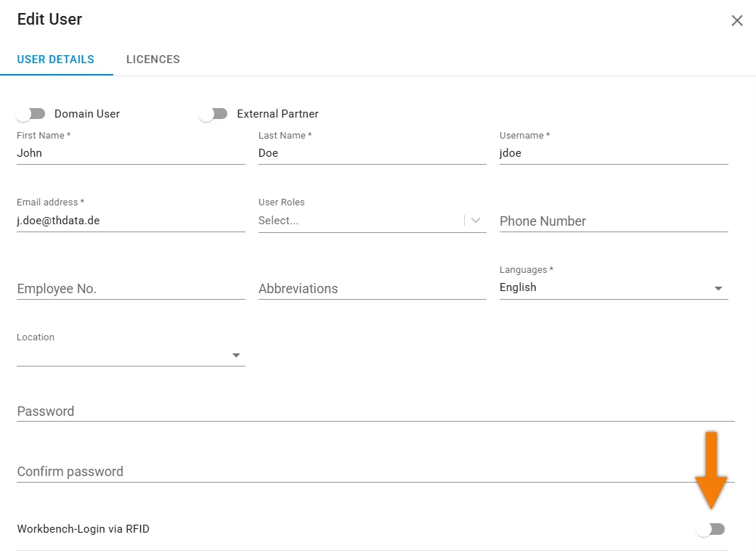Turn on Workbench-Login via RFID toggle

[710, 529]
